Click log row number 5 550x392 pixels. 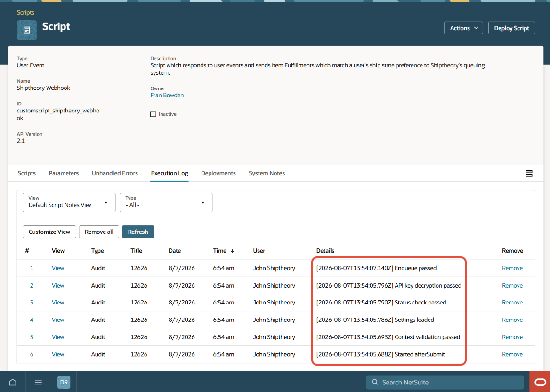pos(32,337)
